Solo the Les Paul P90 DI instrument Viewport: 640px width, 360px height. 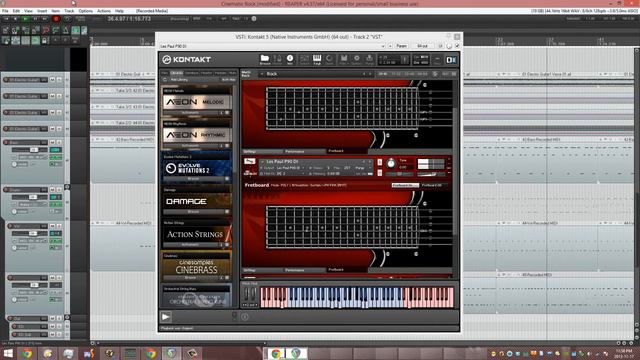[379, 162]
